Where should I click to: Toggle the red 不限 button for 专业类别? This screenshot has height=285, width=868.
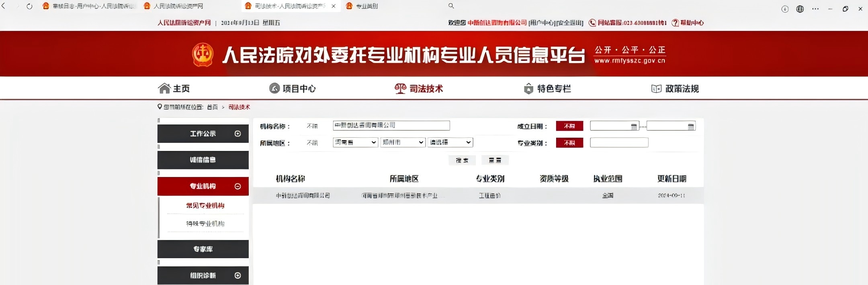[x=569, y=143]
